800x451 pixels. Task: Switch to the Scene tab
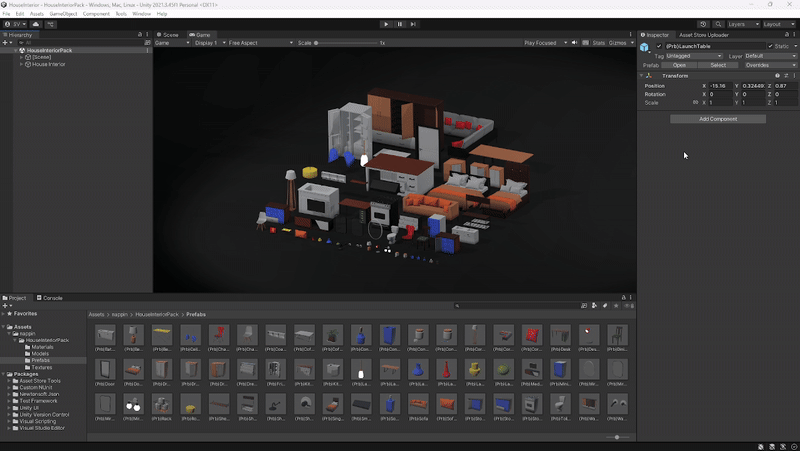(x=167, y=35)
